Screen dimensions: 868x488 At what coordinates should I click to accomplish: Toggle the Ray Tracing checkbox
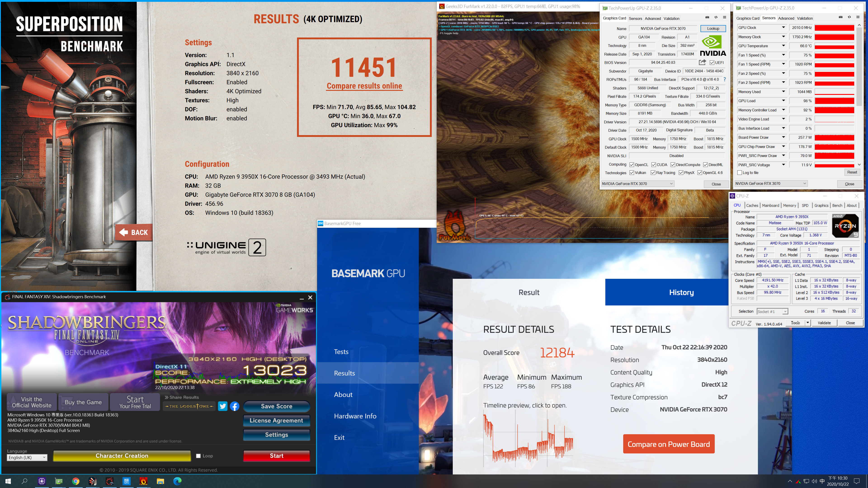click(x=653, y=173)
